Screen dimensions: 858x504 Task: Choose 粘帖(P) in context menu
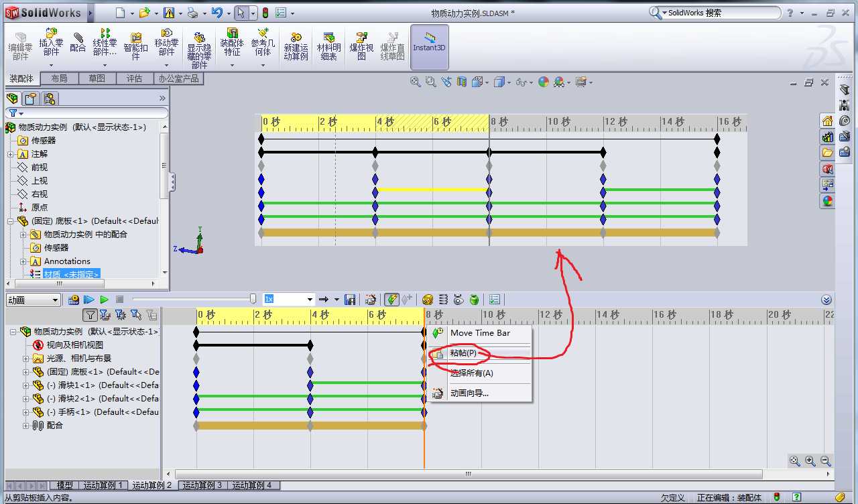480,353
